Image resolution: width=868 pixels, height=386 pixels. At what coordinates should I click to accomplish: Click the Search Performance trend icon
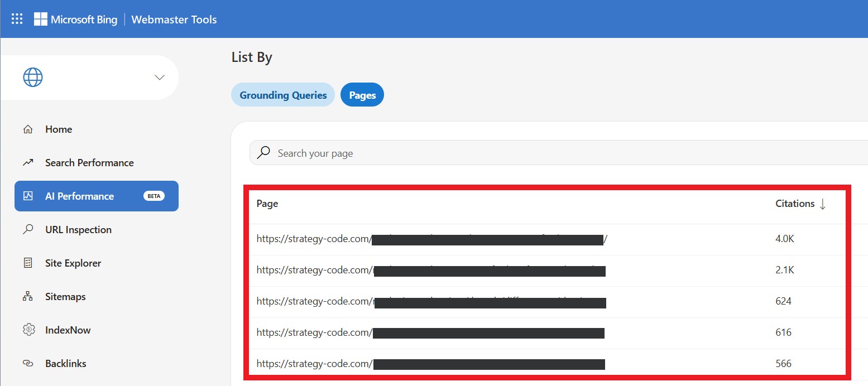[27, 163]
